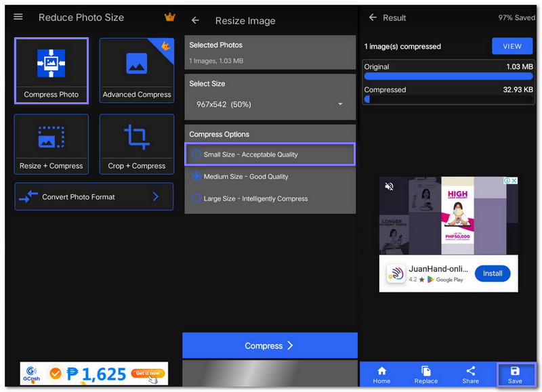
Task: Click the '1 Images, 1.03 MB' text
Action: click(x=216, y=61)
